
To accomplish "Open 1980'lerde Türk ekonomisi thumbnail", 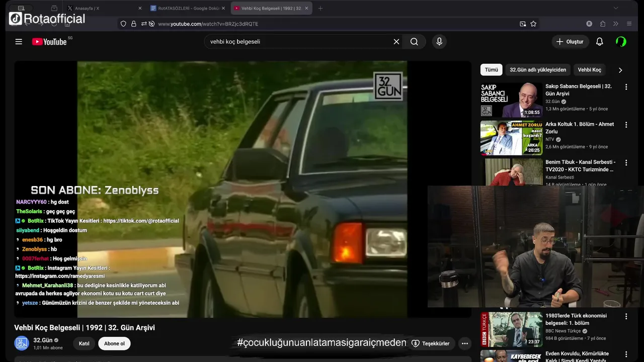I will click(511, 329).
